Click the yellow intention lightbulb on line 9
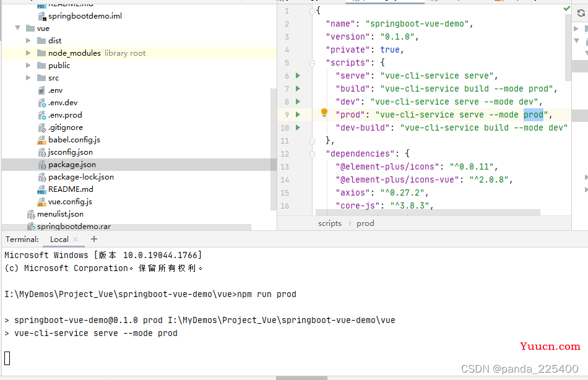Screen dimensions: 588x380 point(324,113)
